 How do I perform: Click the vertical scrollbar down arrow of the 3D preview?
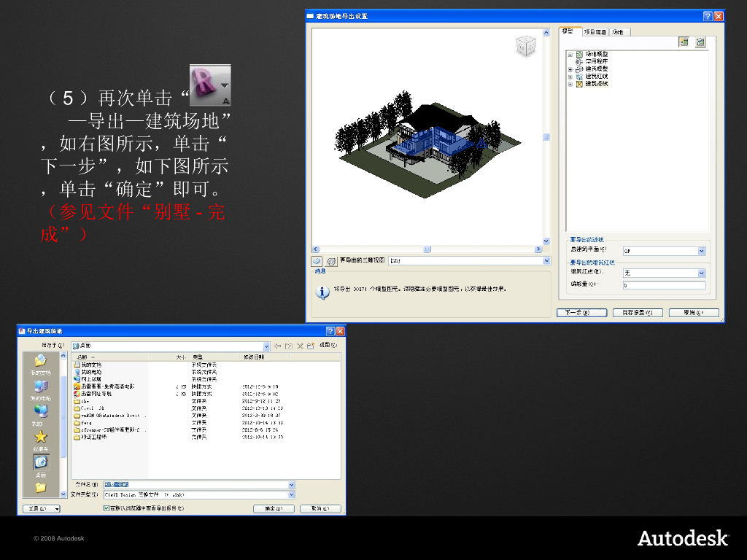(546, 241)
